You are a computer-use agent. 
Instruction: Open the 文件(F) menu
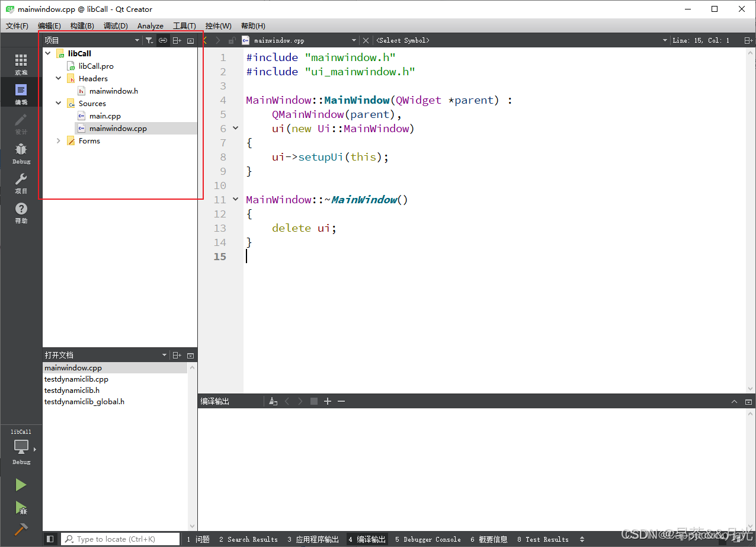(x=17, y=26)
